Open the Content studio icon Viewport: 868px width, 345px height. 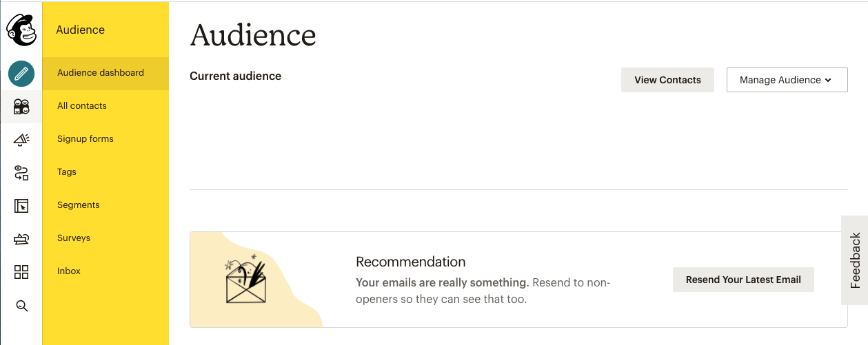[21, 239]
